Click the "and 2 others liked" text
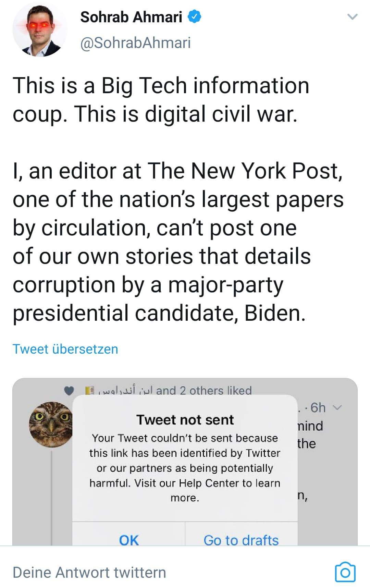 (x=204, y=391)
